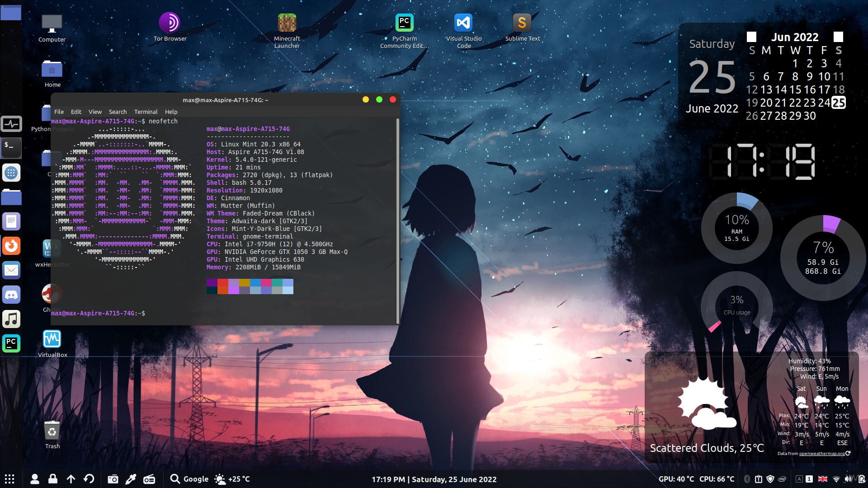Open the VirtualBox desktop icon
Screen dimensions: 868x488
tap(52, 340)
